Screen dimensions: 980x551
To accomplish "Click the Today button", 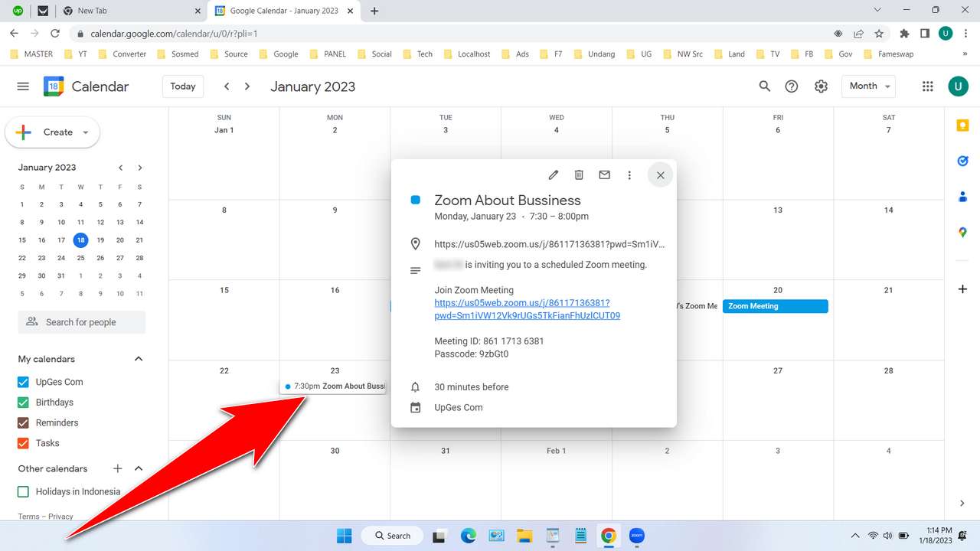I will pyautogui.click(x=183, y=86).
